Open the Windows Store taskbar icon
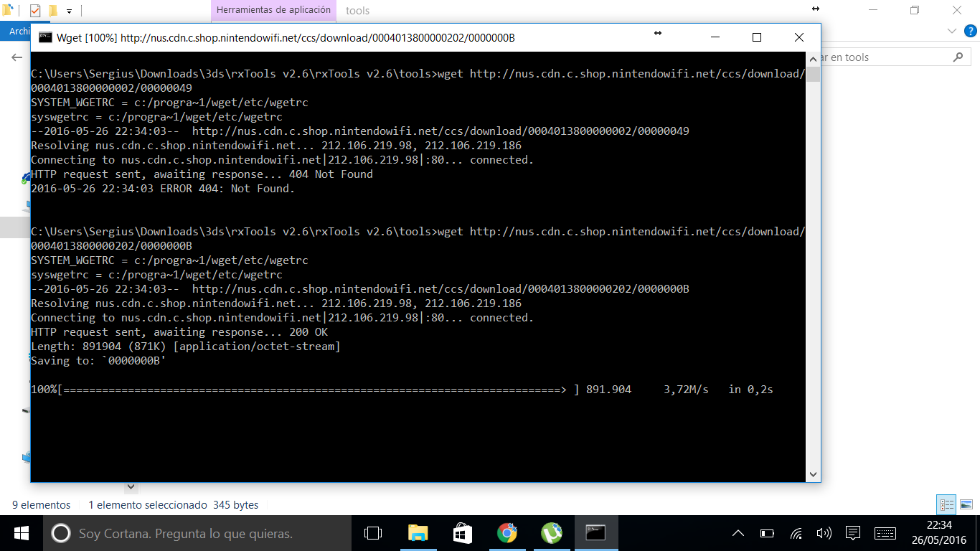 click(463, 533)
